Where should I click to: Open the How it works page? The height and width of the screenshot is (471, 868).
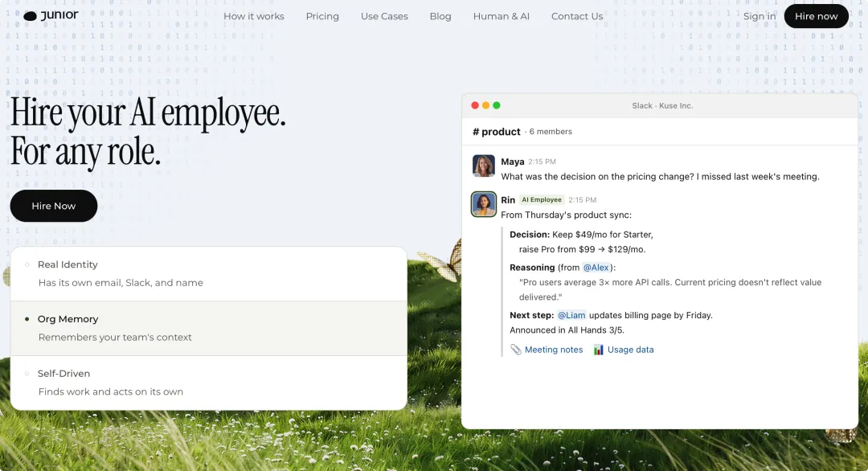coord(254,16)
